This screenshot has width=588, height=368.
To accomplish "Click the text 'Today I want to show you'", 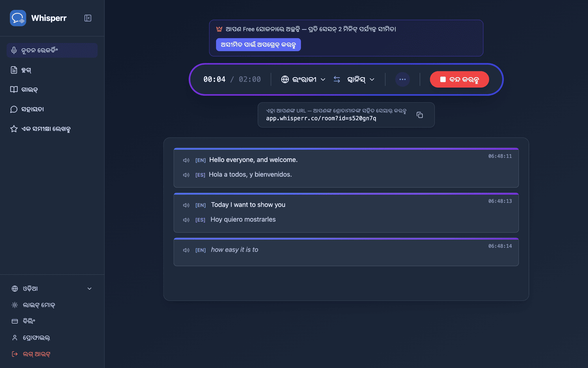I will (x=248, y=205).
